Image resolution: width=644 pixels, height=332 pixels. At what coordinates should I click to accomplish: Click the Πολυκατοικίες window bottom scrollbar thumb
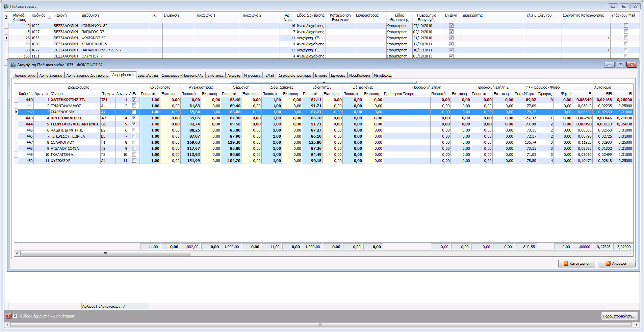(321, 325)
